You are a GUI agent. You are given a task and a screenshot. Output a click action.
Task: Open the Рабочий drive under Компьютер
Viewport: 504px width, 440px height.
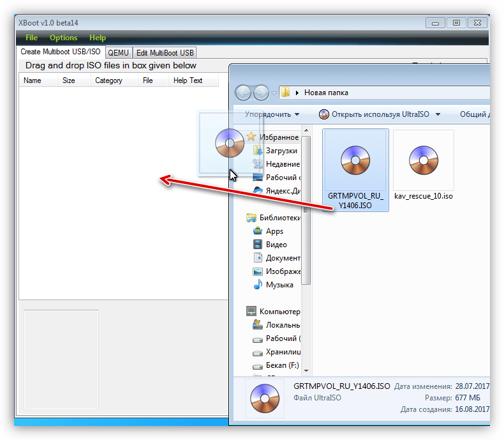[283, 338]
